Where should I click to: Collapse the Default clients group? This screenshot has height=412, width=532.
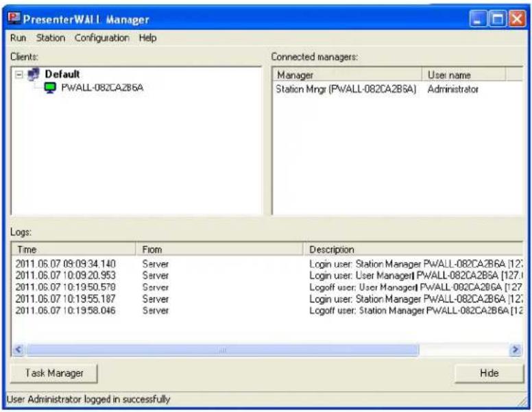click(19, 74)
